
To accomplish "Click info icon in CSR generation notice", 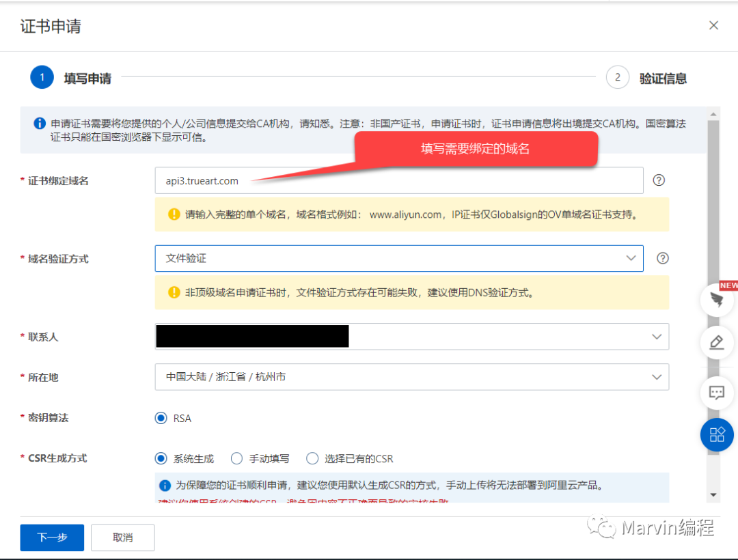I will click(x=165, y=486).
